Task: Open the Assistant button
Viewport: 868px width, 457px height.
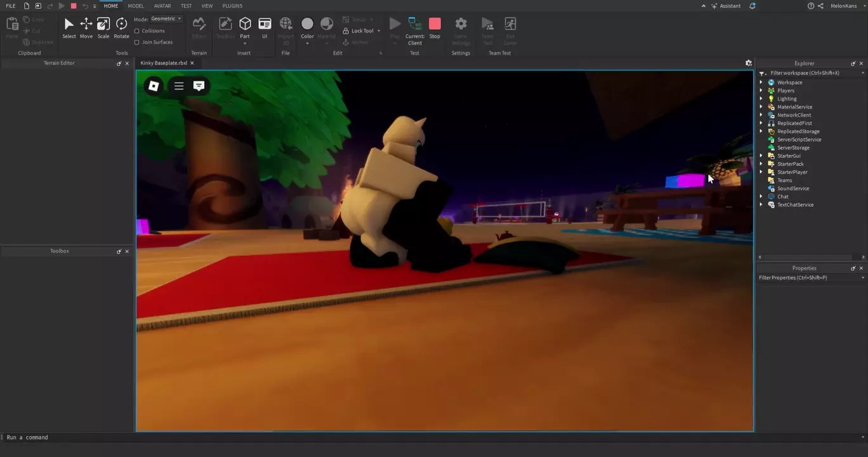Action: 726,6
